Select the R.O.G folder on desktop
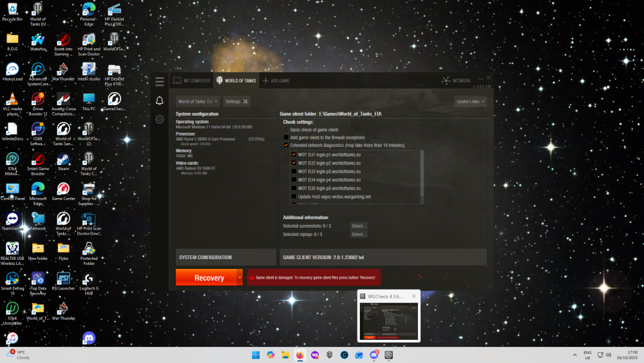The width and height of the screenshot is (644, 363). (x=12, y=43)
